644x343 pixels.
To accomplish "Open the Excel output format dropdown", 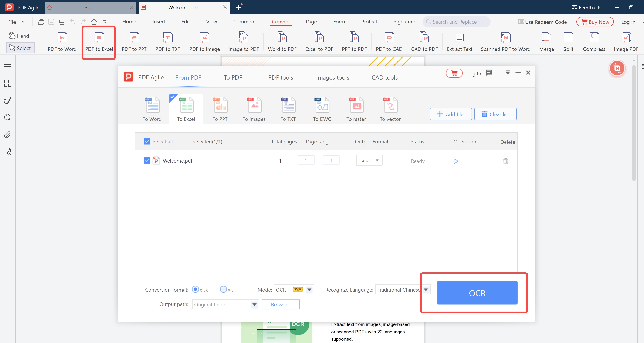I will click(x=369, y=160).
